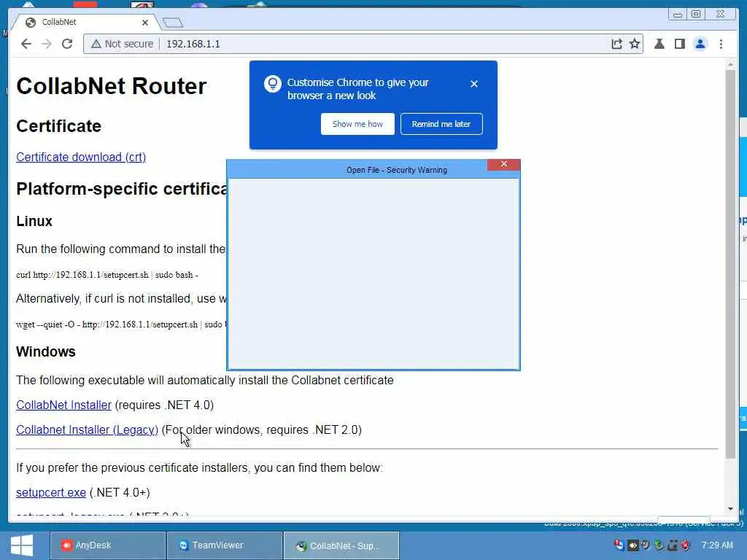Switch to TeamViewer in the taskbar
The width and height of the screenshot is (747, 560).
(x=225, y=545)
